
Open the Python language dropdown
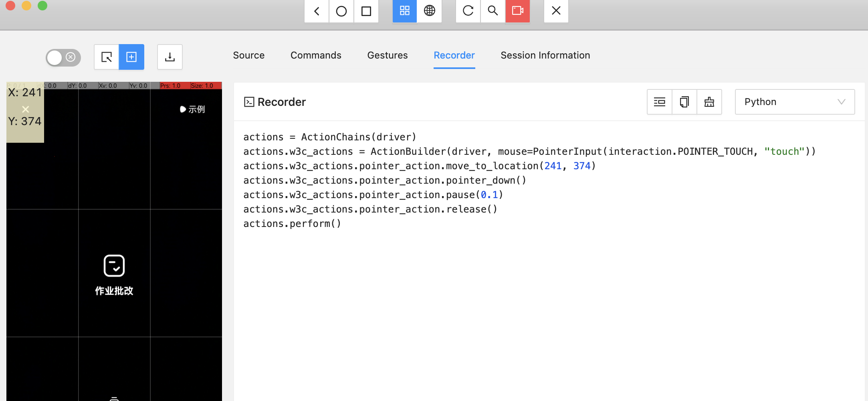[795, 102]
